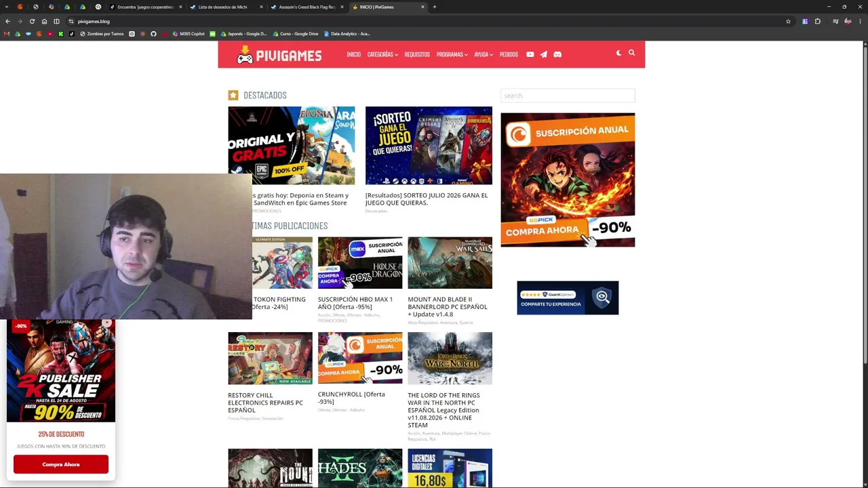The image size is (868, 488).
Task: Open the Curso - Google Drive bookmark
Action: coord(295,34)
